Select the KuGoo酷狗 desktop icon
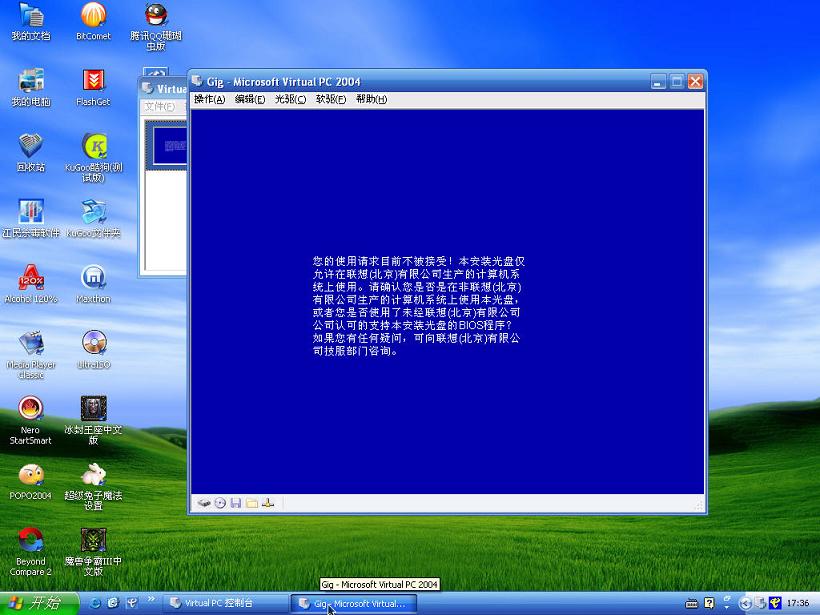820x615 pixels. pyautogui.click(x=93, y=158)
